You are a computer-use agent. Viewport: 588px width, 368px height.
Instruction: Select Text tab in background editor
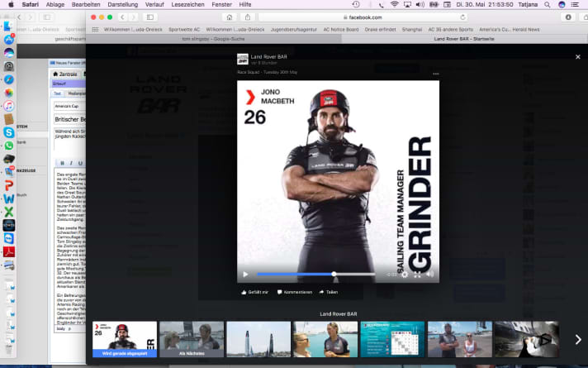[57, 93]
